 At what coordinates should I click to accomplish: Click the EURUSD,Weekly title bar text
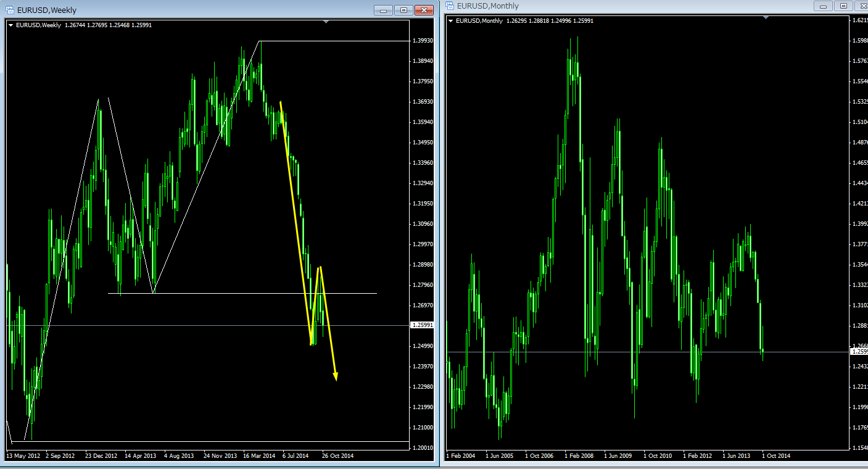click(47, 10)
